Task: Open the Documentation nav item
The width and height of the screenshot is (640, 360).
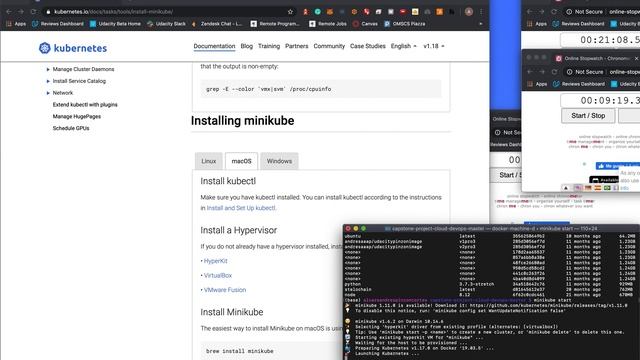Action: coord(214,46)
